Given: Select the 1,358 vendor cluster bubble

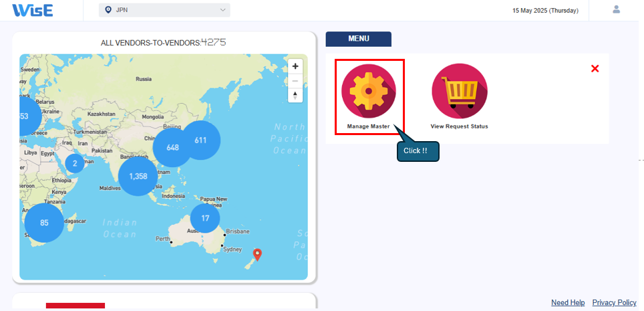Looking at the screenshot, I should click(138, 176).
